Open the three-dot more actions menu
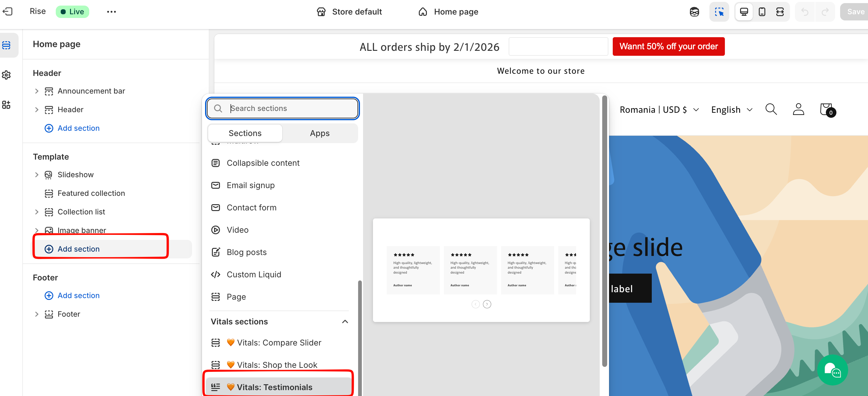Viewport: 868px width, 396px height. [111, 12]
